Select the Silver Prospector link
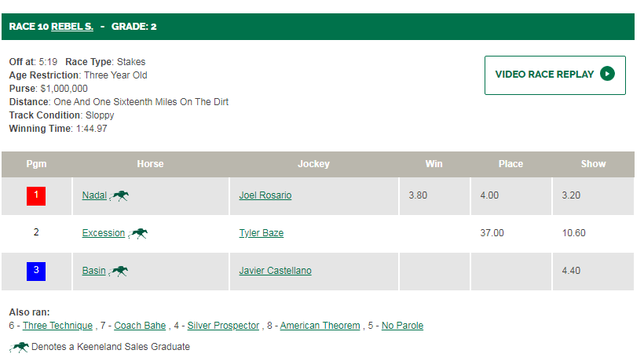Image resolution: width=644 pixels, height=361 pixels. pos(223,326)
